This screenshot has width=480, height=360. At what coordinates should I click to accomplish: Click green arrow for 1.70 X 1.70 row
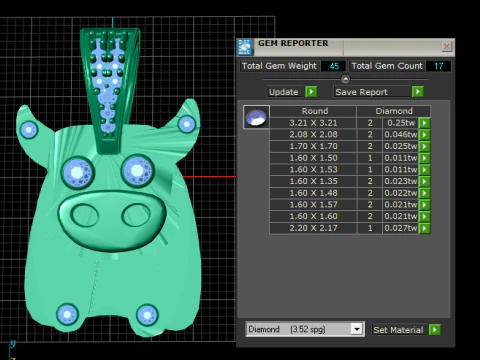(424, 146)
